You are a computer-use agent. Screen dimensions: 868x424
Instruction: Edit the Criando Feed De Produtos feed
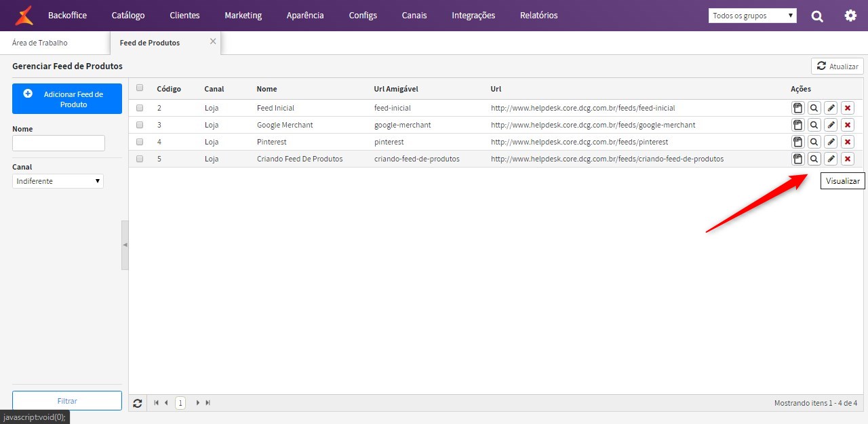coord(831,159)
